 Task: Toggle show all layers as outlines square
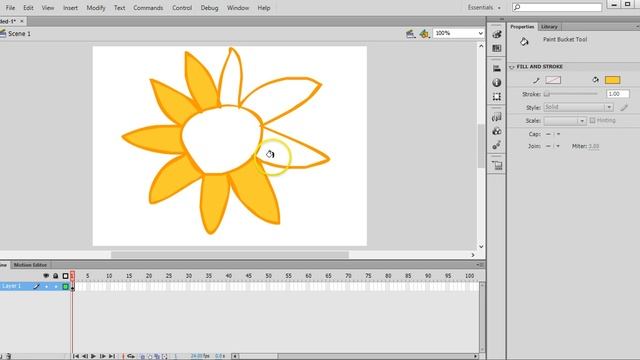pyautogui.click(x=65, y=276)
